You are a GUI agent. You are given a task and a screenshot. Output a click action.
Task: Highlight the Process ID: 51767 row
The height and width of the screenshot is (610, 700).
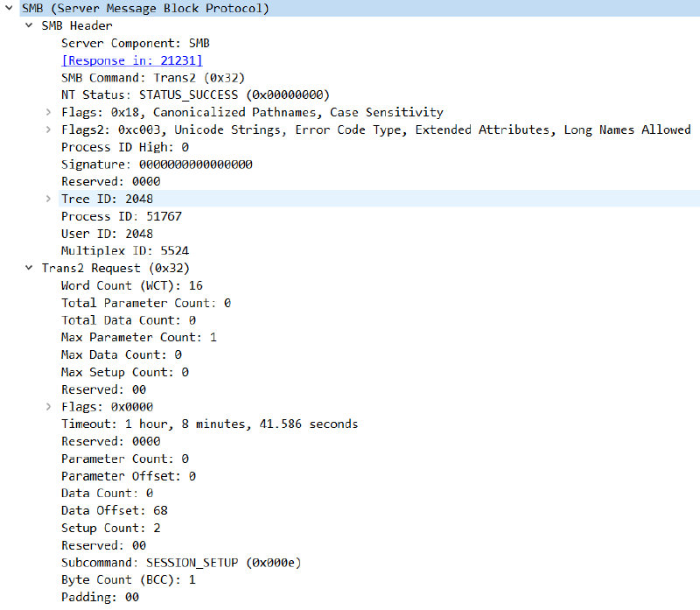tap(121, 216)
